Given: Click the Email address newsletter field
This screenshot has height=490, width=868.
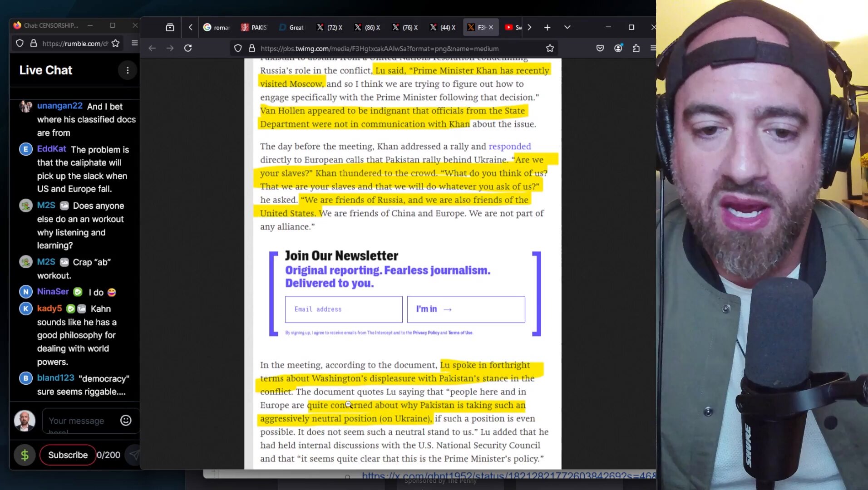Looking at the screenshot, I should click(x=344, y=309).
